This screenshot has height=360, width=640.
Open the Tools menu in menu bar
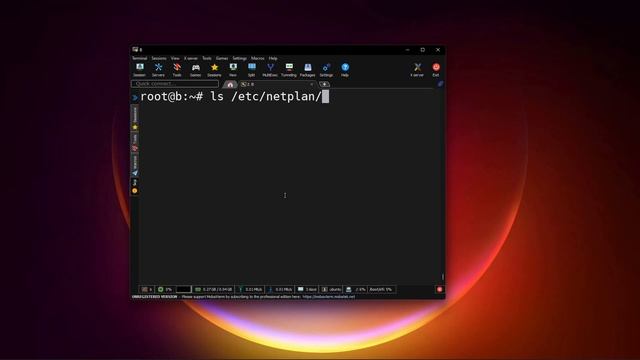[x=207, y=58]
